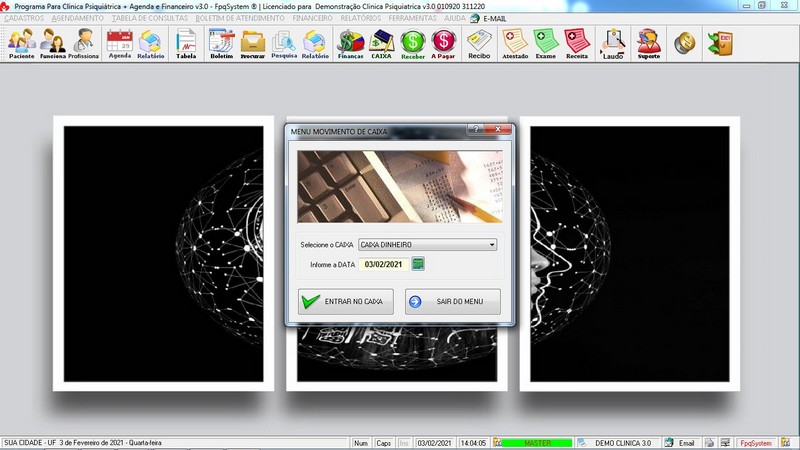This screenshot has width=800, height=450.
Task: Open the BOLETIM DE ATENDIMENTO menu
Action: point(240,18)
